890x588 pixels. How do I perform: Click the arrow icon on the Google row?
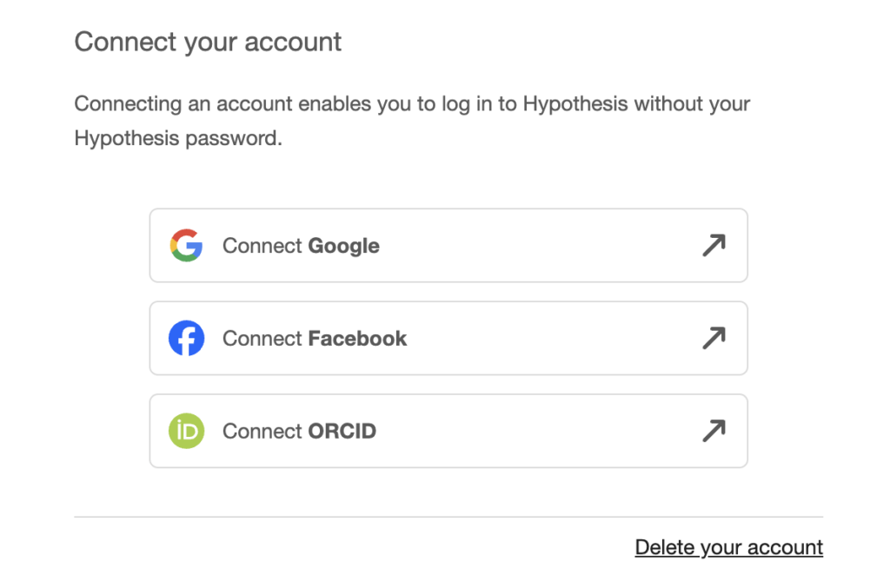713,246
